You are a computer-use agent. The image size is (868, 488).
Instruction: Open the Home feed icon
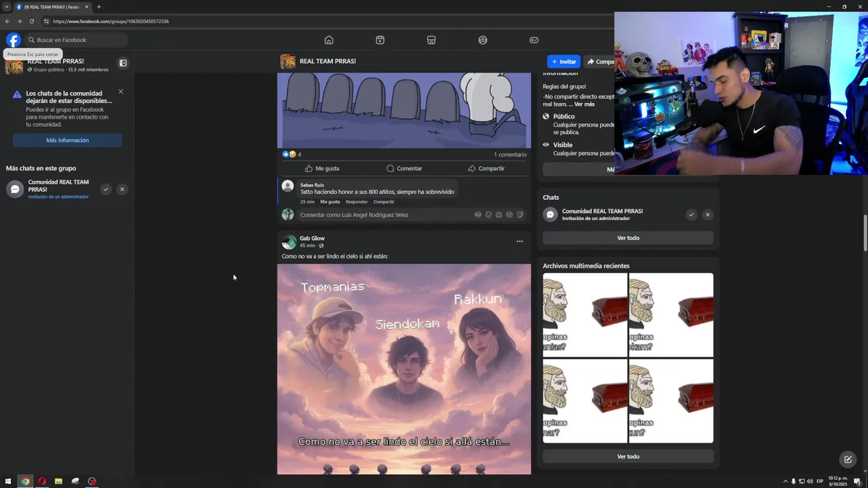[329, 40]
